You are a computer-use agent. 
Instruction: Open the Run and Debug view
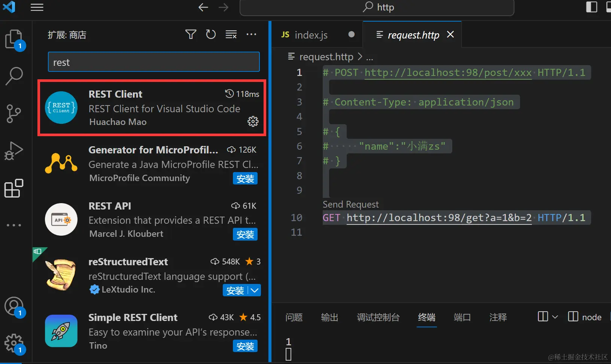pyautogui.click(x=14, y=151)
